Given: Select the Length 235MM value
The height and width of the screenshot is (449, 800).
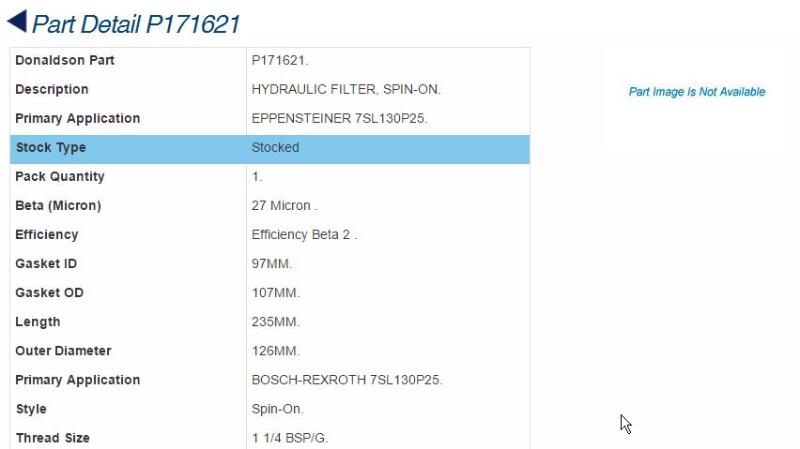Looking at the screenshot, I should [276, 322].
